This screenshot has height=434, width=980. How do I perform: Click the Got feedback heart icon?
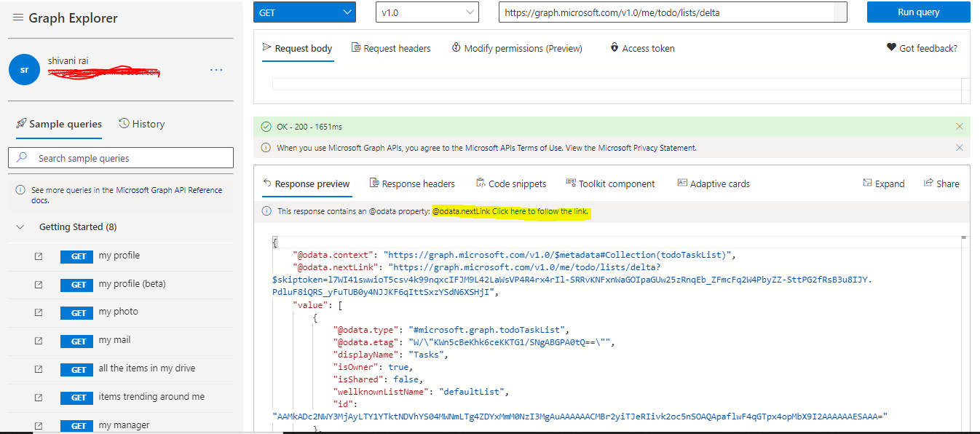893,47
